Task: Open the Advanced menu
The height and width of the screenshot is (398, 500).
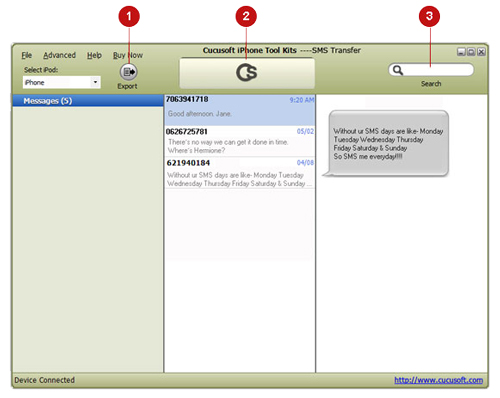Action: pos(59,55)
